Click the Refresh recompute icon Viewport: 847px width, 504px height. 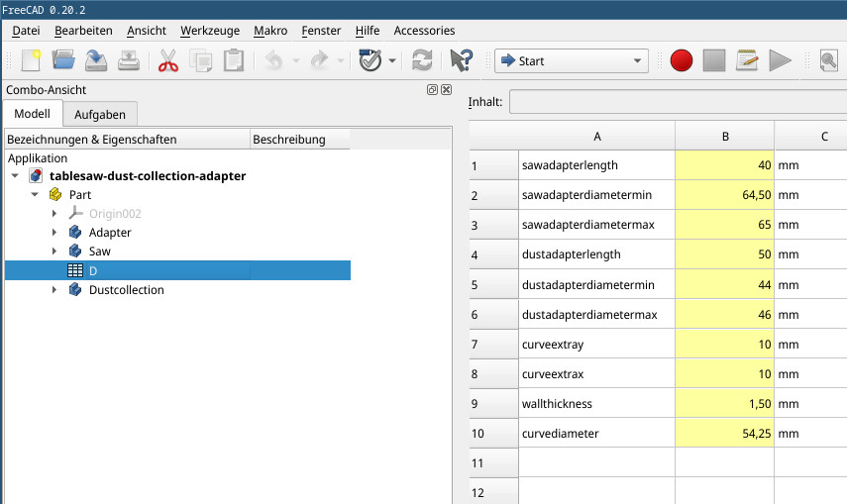click(422, 60)
